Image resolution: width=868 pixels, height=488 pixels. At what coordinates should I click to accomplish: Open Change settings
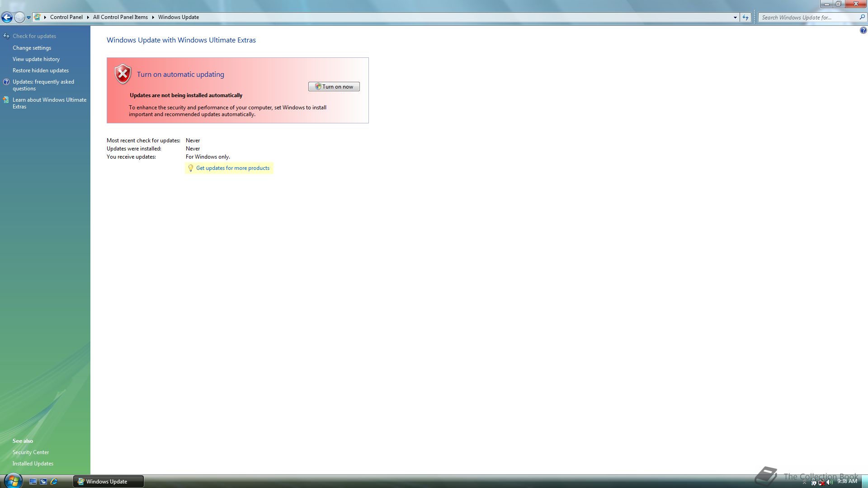click(x=32, y=48)
